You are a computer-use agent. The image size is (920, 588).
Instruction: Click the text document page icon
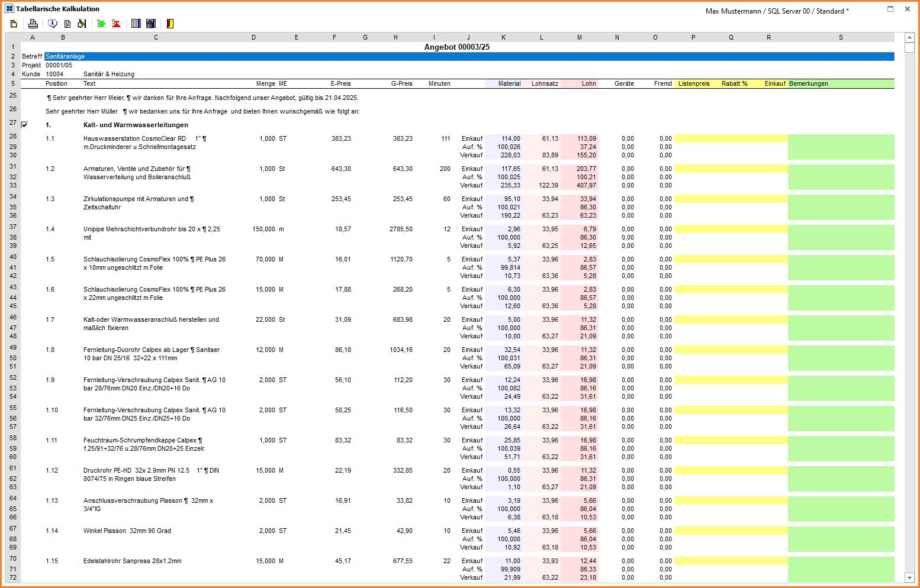click(x=67, y=24)
